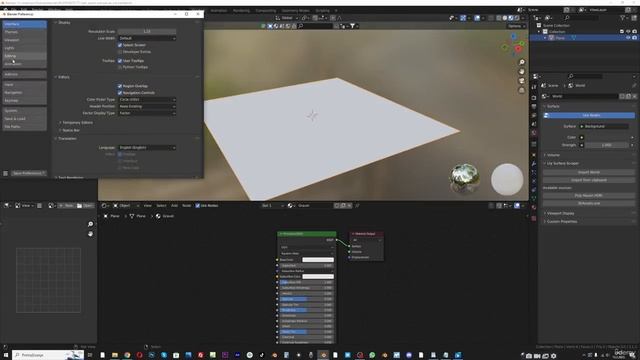Enable Python Tooltips checkbox
The image size is (640, 360).
120,67
